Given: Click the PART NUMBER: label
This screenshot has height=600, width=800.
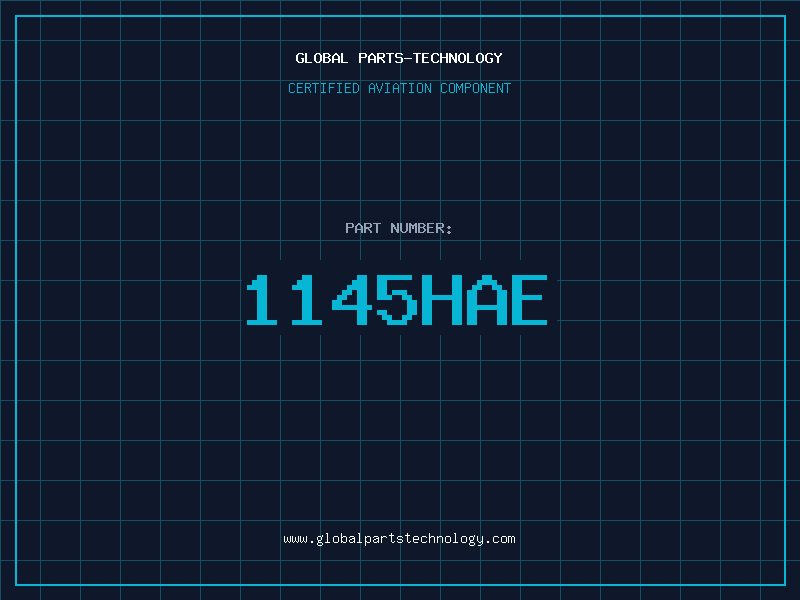Looking at the screenshot, I should 399,228.
